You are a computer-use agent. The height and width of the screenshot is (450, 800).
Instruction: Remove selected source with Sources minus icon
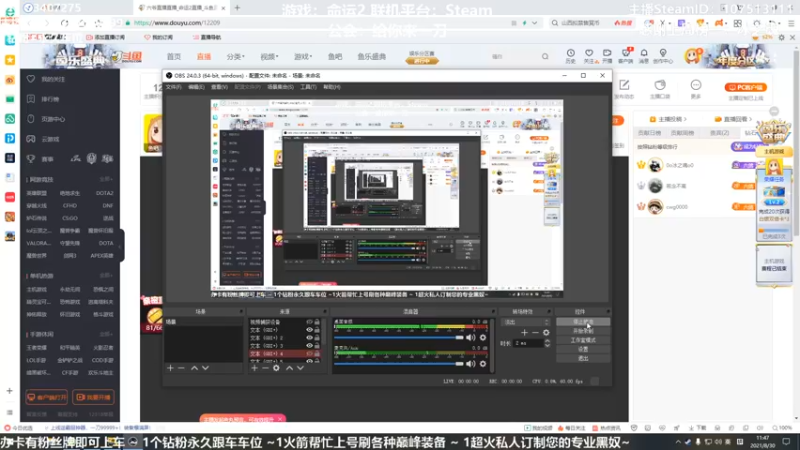pyautogui.click(x=265, y=368)
